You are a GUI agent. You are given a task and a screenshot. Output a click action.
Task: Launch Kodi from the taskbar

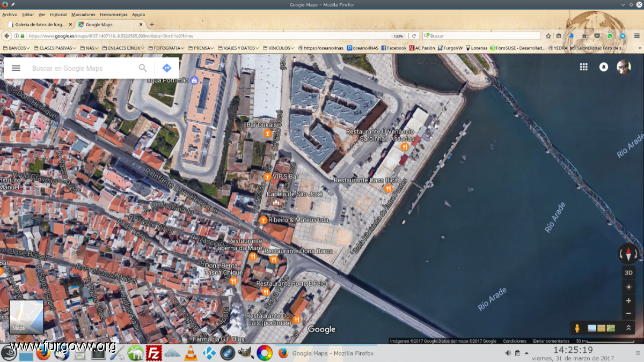209,353
